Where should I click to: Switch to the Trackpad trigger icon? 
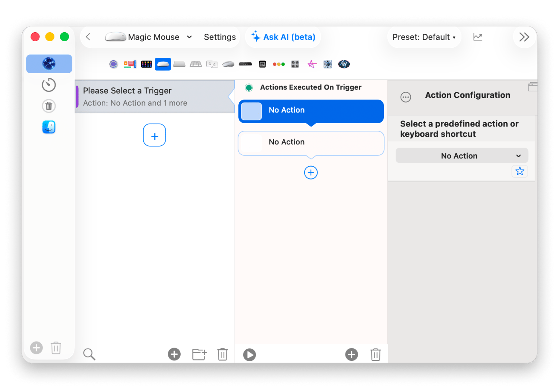tap(179, 64)
